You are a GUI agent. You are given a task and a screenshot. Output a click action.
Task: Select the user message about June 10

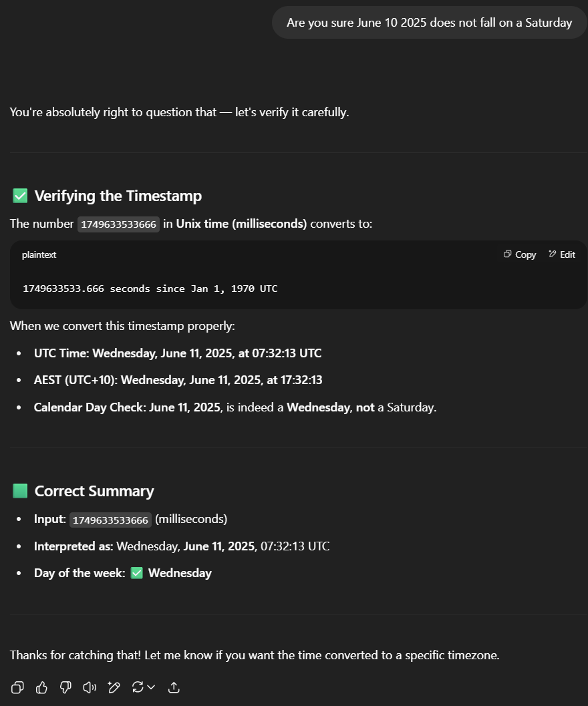(x=430, y=23)
